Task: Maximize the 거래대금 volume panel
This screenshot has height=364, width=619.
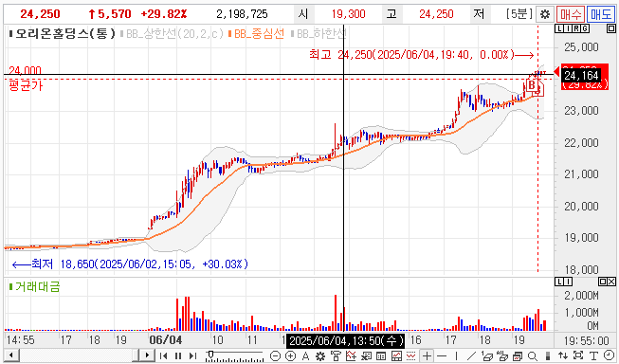Action: coord(603,282)
